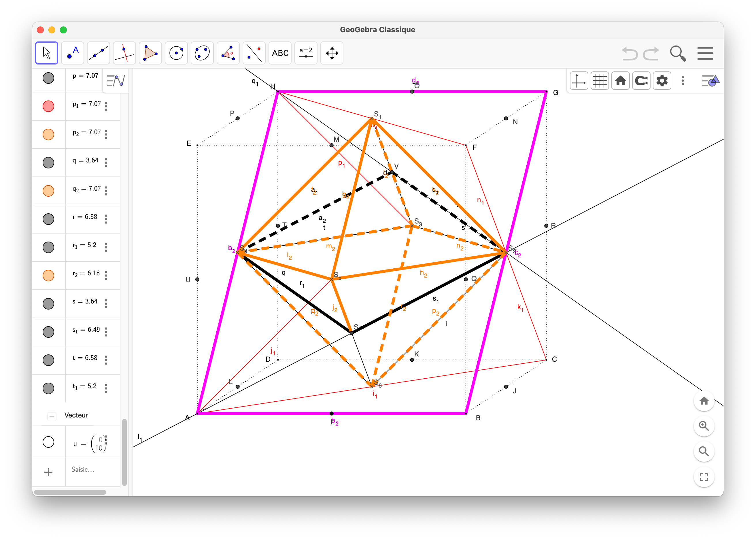The height and width of the screenshot is (539, 756).
Task: Click the undo button
Action: click(x=629, y=53)
